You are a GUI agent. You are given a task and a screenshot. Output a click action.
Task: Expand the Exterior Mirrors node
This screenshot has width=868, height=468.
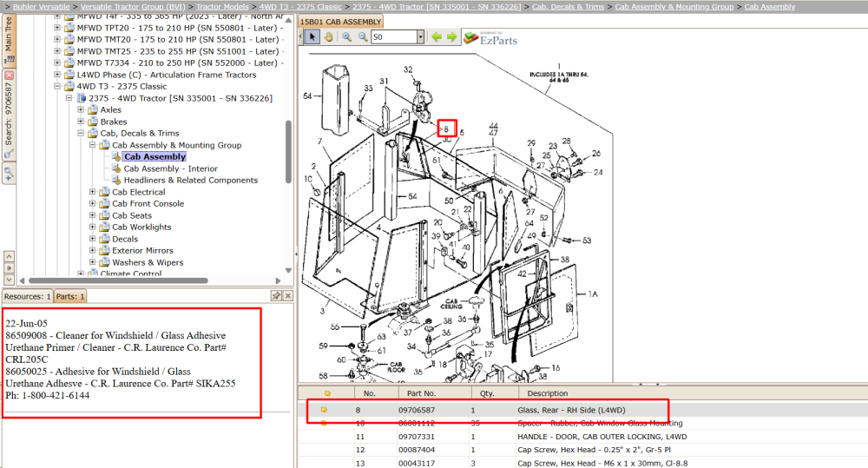click(93, 250)
